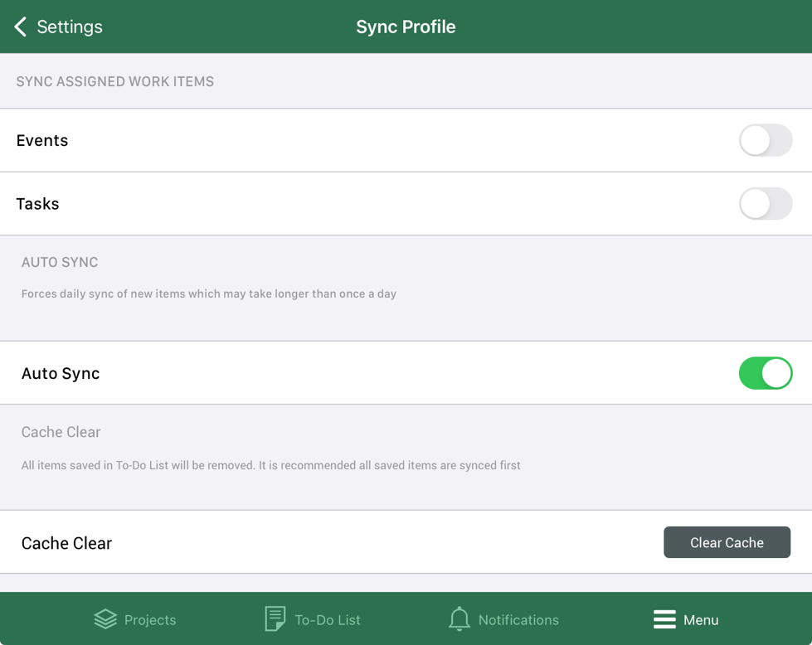Screen dimensions: 812x645
Task: Turn on the Tasks sync switch
Action: tap(765, 204)
